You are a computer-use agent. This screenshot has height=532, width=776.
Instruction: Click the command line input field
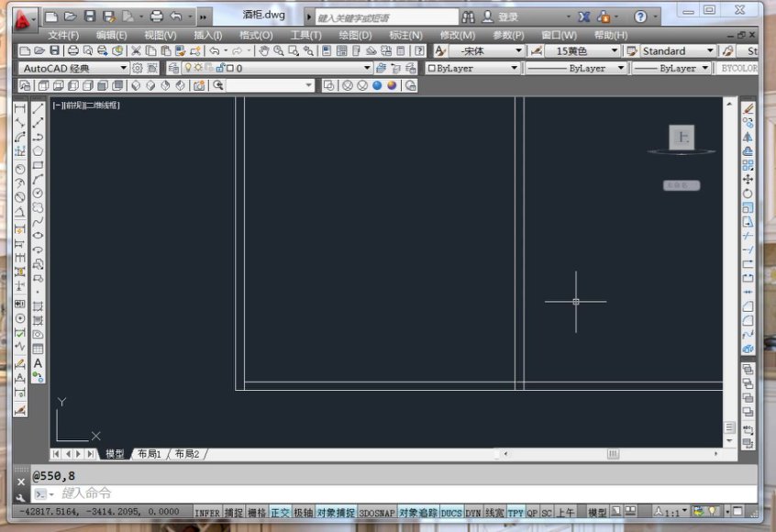click(367, 493)
